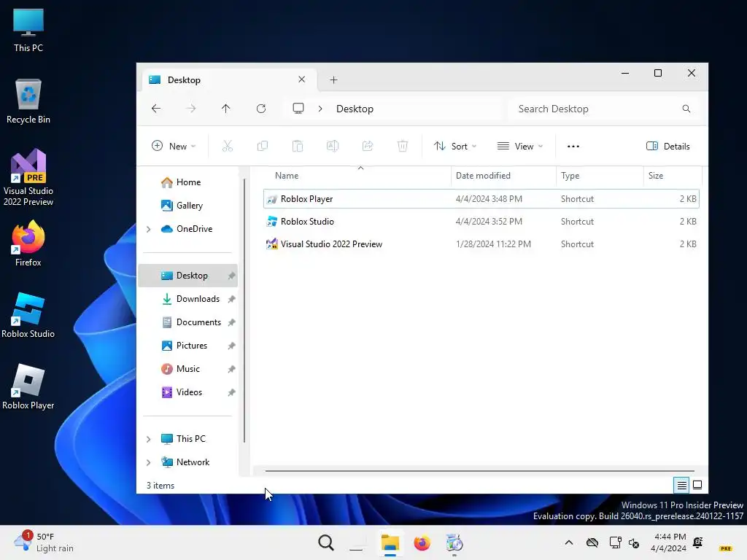Click the horizontal scrollbar in file list
Viewport: 747px width, 560px height.
[x=479, y=471]
